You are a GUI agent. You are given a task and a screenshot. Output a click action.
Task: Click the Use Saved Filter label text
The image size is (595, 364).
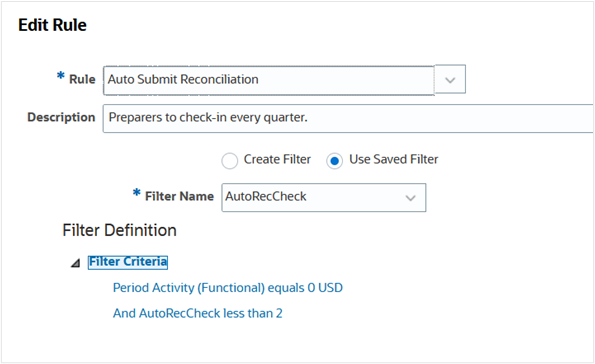click(x=394, y=159)
